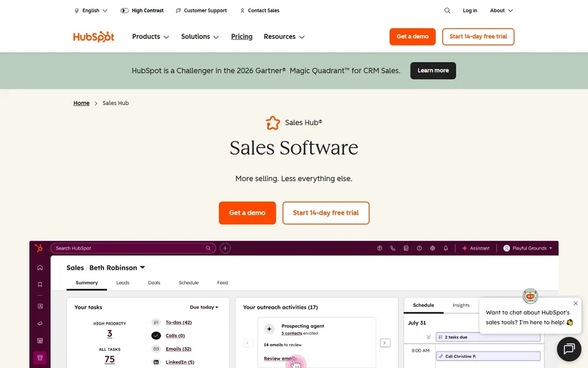Click Get a demo in the header
This screenshot has height=368, width=588.
pyautogui.click(x=412, y=37)
